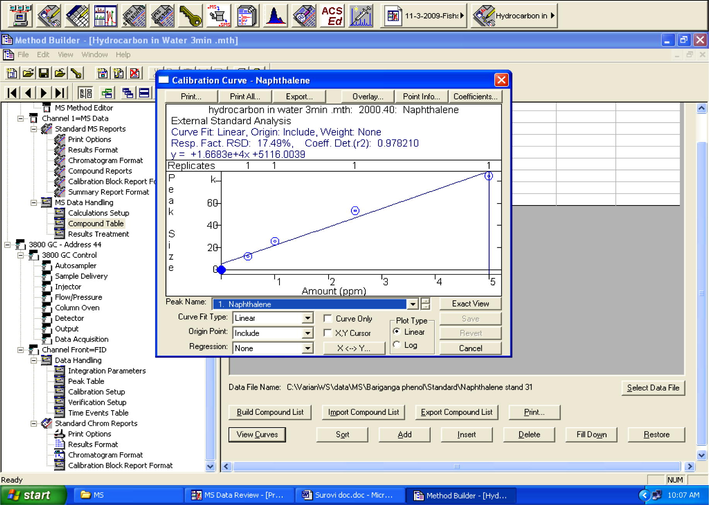
Task: Open the multi-chromatogram chart launcher icon
Action: (105, 15)
